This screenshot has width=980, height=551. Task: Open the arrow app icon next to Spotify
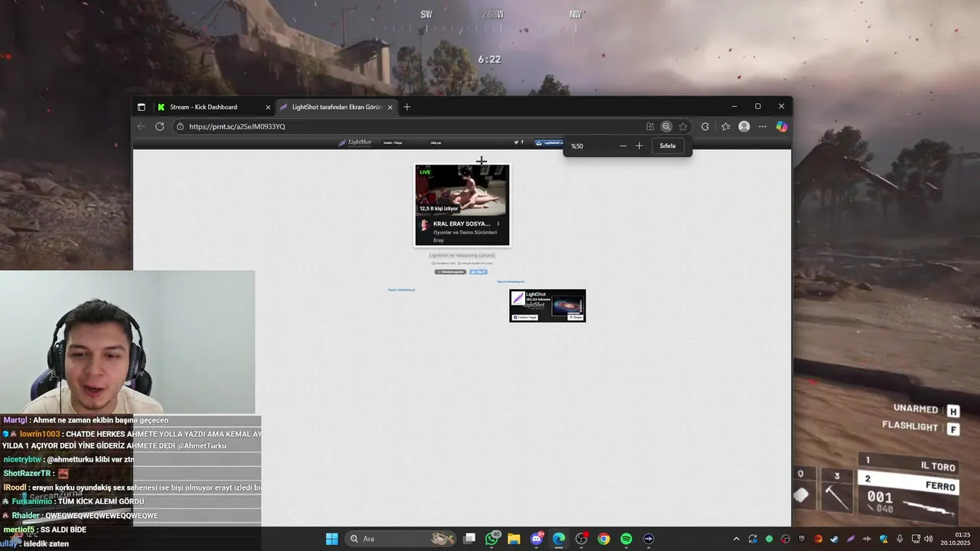click(x=648, y=539)
